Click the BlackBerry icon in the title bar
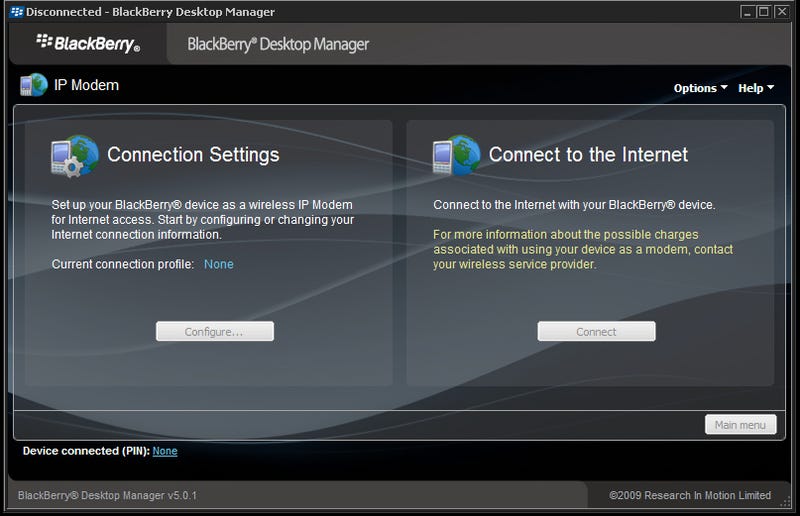 tap(17, 11)
